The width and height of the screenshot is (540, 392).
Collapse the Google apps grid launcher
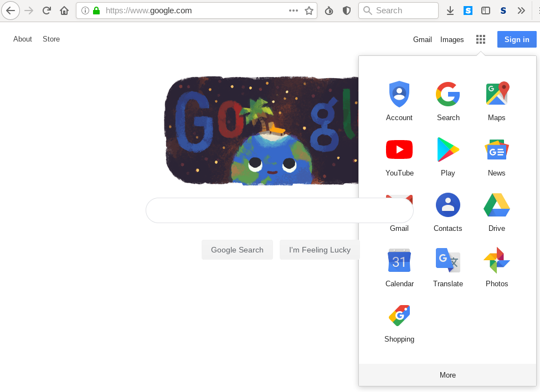tap(481, 39)
